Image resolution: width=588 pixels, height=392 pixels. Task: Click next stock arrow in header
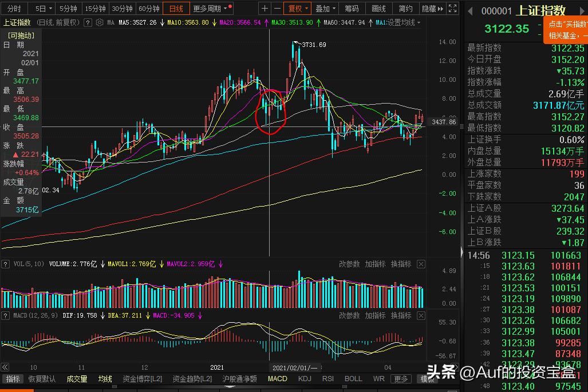click(583, 11)
